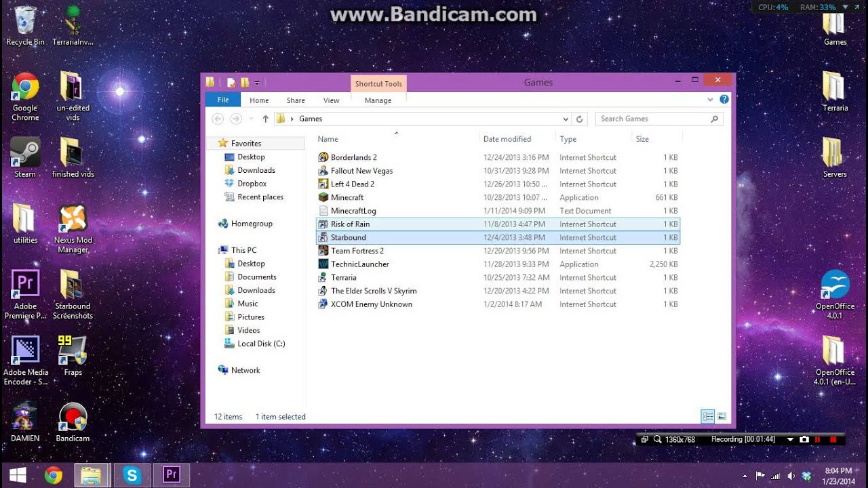
Task: Open Skype from the taskbar
Action: 132,475
